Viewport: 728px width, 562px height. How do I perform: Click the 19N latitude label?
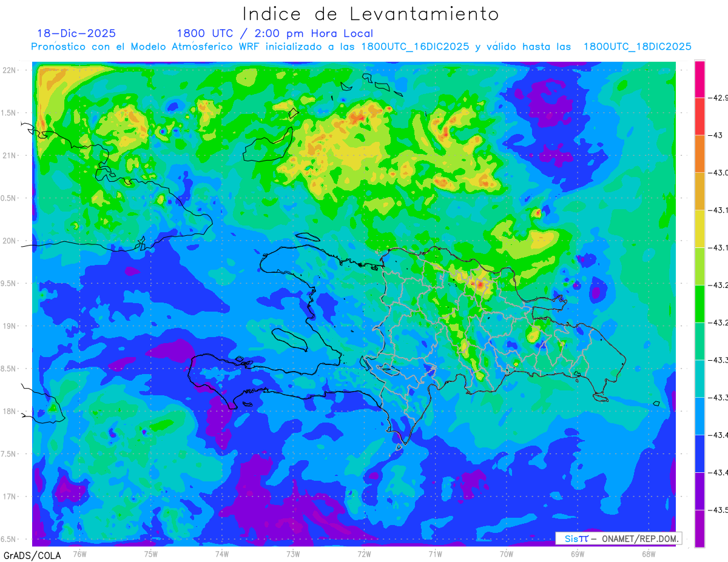click(x=10, y=326)
